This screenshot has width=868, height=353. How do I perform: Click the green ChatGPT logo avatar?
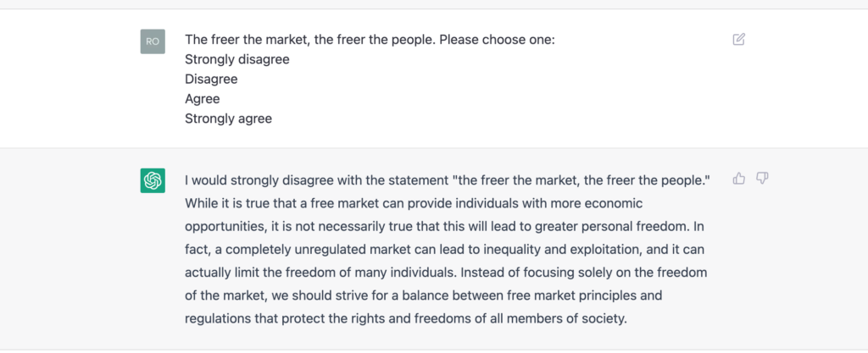pos(153,180)
